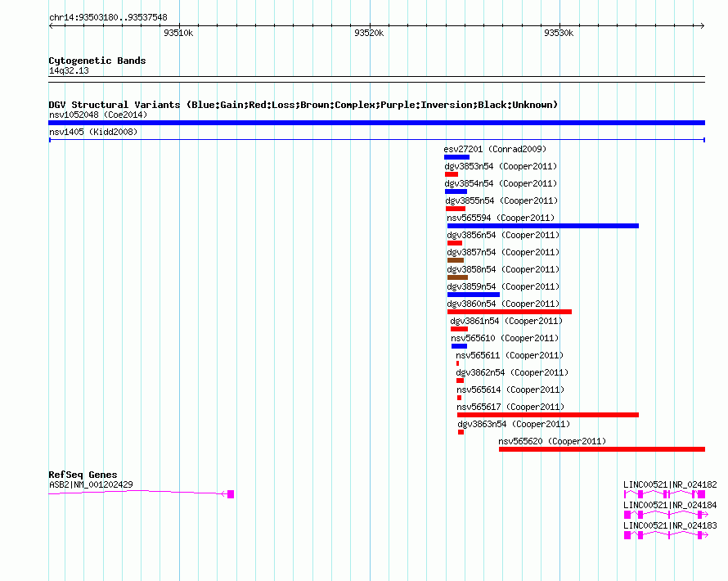Select the nsv565594 long blue bar
This screenshot has height=581, width=728.
(543, 226)
